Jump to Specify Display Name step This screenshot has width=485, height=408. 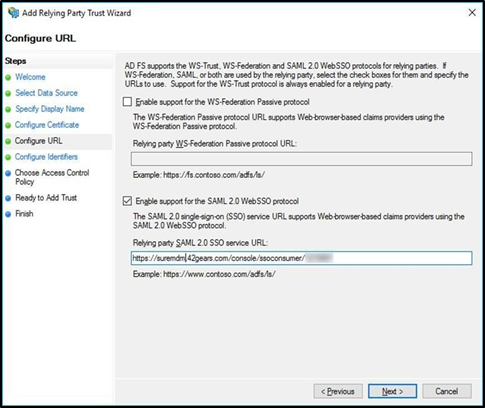50,109
